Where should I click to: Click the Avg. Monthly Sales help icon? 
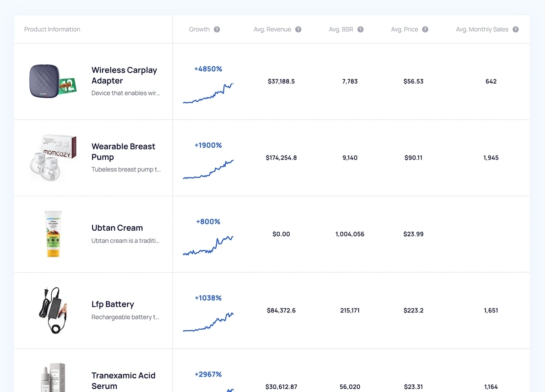point(515,30)
